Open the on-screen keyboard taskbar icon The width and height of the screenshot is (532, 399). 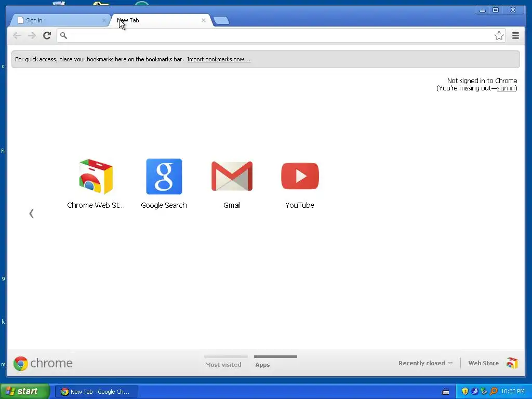click(446, 392)
